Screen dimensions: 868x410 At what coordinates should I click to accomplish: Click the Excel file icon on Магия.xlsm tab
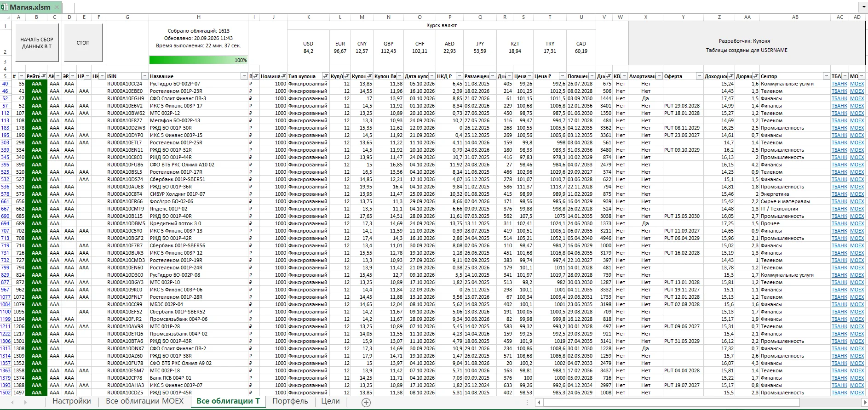(5, 7)
